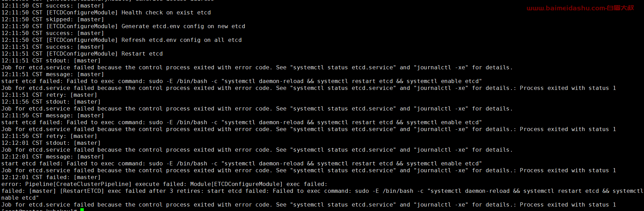The width and height of the screenshot is (644, 211).
Task: Click the 12:11:56 CST stdout: [master] line
Action: coord(51,102)
